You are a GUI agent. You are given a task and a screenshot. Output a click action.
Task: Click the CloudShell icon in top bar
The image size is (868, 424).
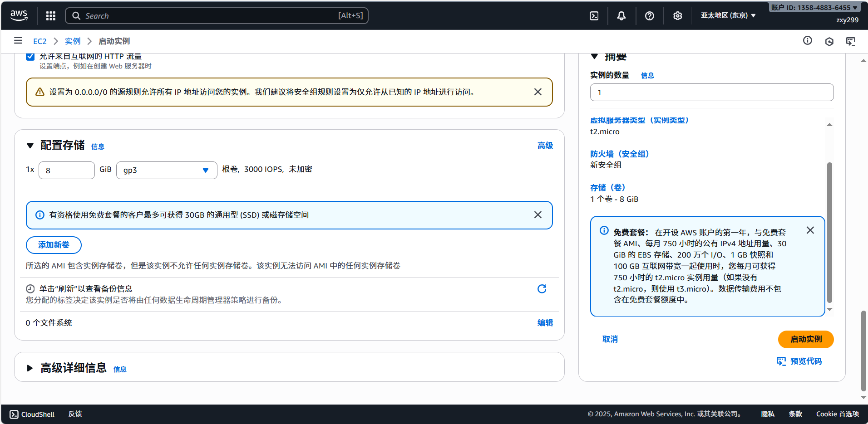[x=594, y=16]
